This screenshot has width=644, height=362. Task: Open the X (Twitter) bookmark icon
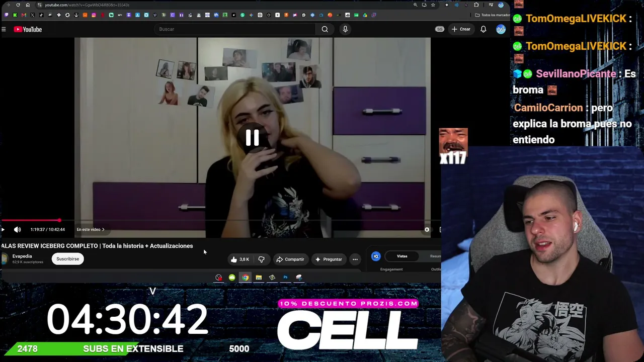click(x=32, y=15)
